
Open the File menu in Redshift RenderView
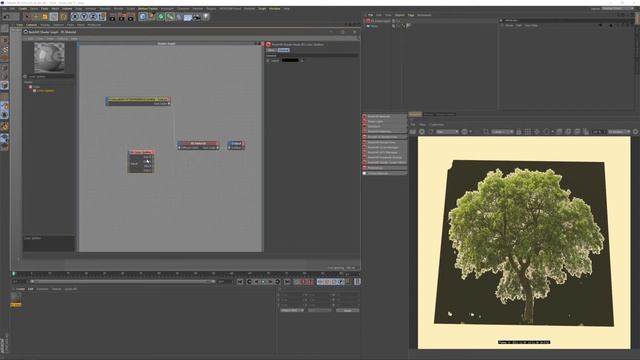(413, 124)
